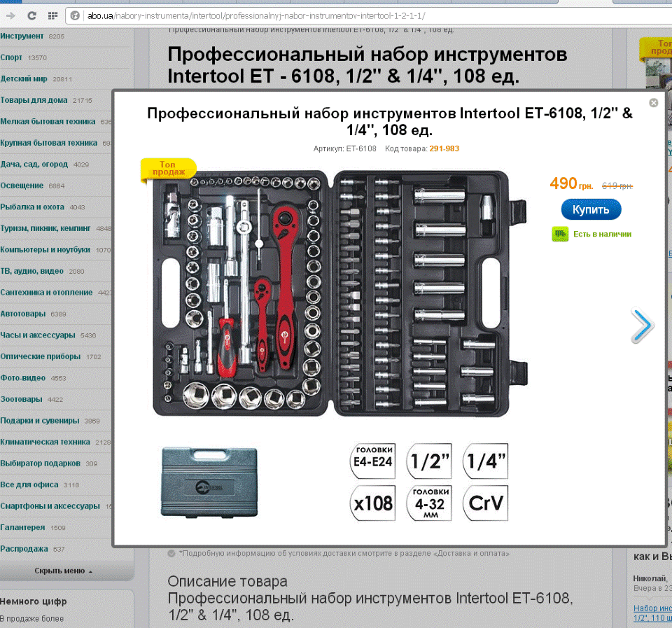Click the browser reload icon
672x628 pixels.
click(31, 16)
